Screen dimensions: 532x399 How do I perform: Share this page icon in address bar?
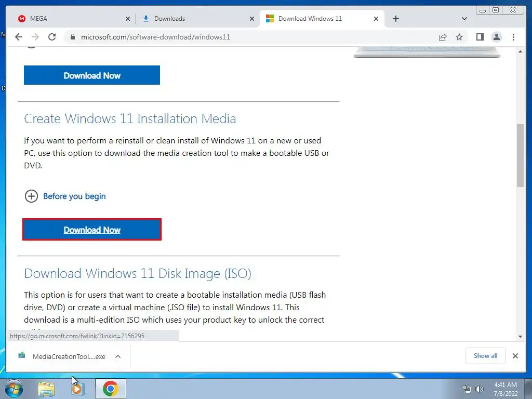click(443, 37)
